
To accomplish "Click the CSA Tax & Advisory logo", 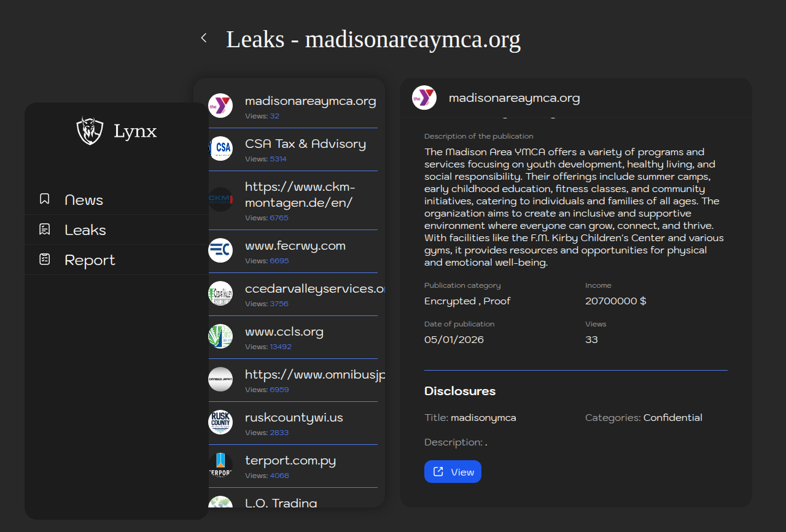I will [x=220, y=148].
